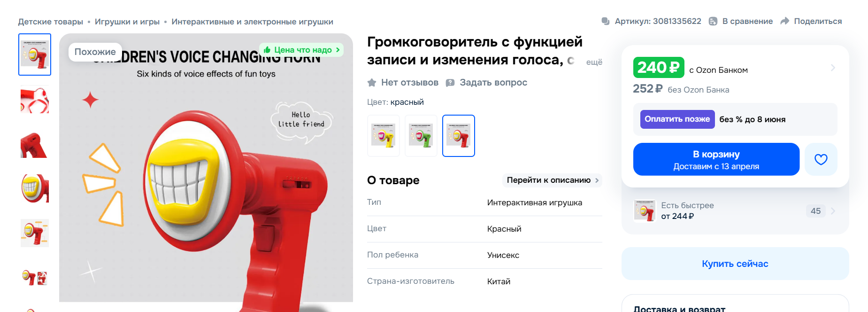Go to description via Перейти к описанию

click(x=553, y=180)
